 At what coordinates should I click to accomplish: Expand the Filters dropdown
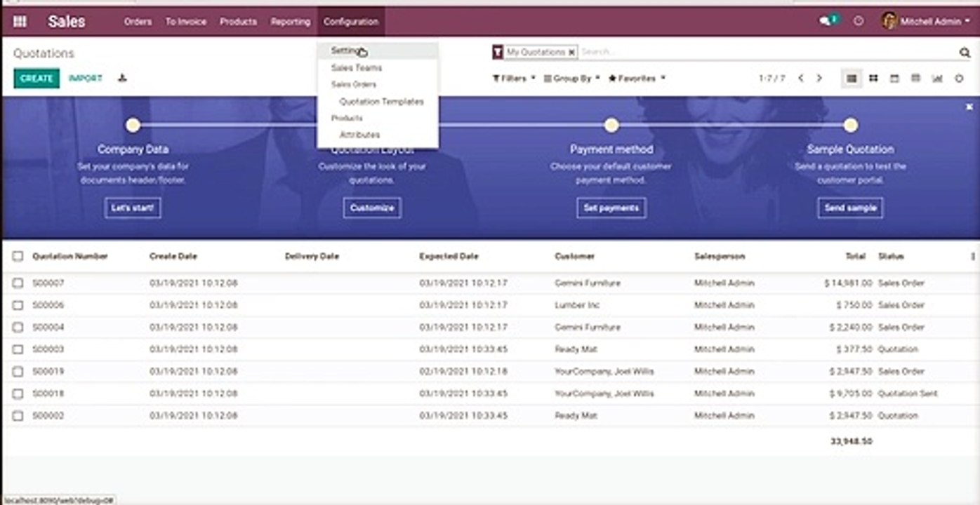click(514, 79)
